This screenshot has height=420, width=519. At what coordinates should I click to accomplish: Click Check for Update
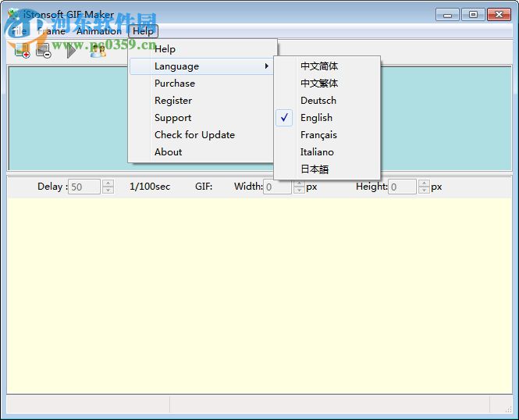coord(202,135)
